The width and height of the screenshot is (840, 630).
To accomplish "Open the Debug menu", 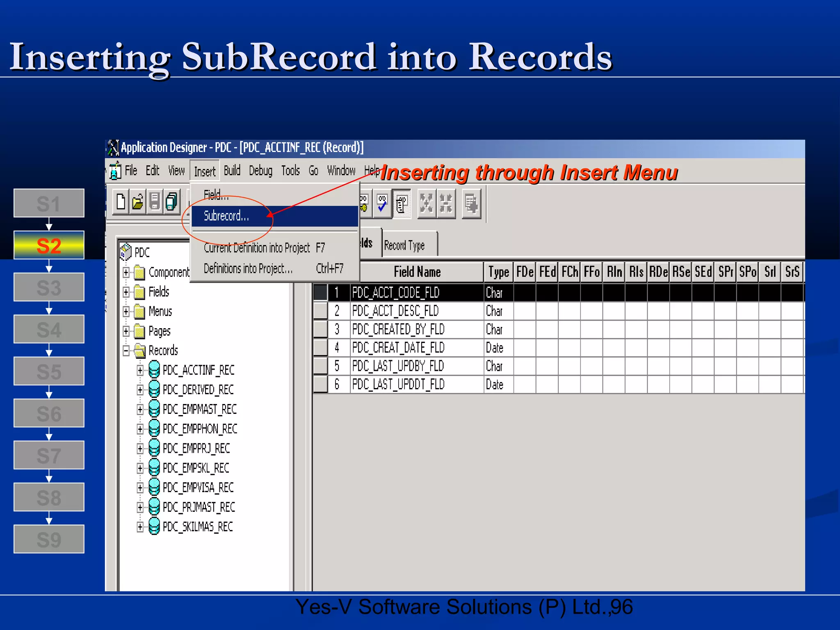I will (x=260, y=171).
